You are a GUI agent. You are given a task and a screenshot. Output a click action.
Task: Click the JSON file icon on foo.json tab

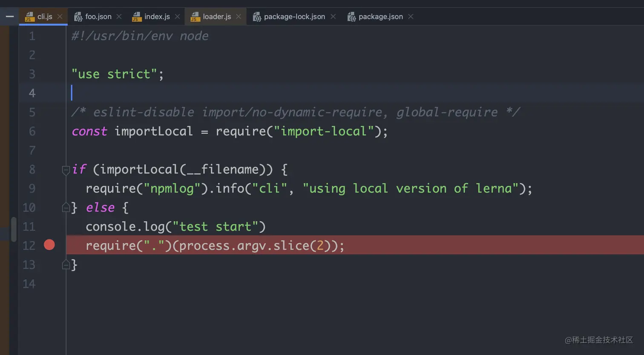[78, 17]
